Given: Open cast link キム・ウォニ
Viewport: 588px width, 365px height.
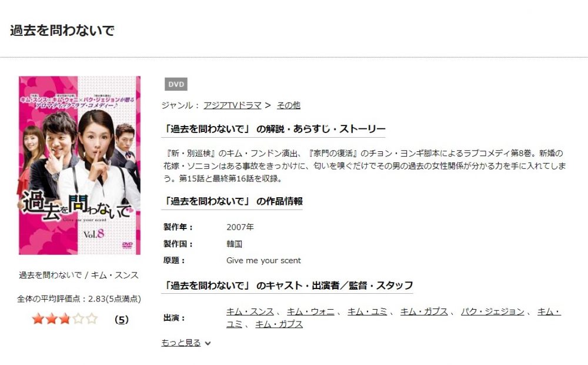Looking at the screenshot, I should [x=310, y=311].
